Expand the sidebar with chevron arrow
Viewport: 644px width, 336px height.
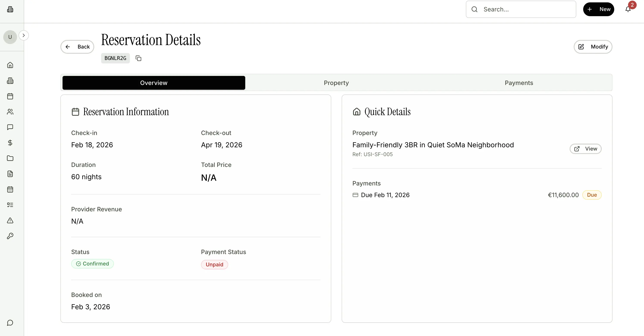[x=24, y=36]
